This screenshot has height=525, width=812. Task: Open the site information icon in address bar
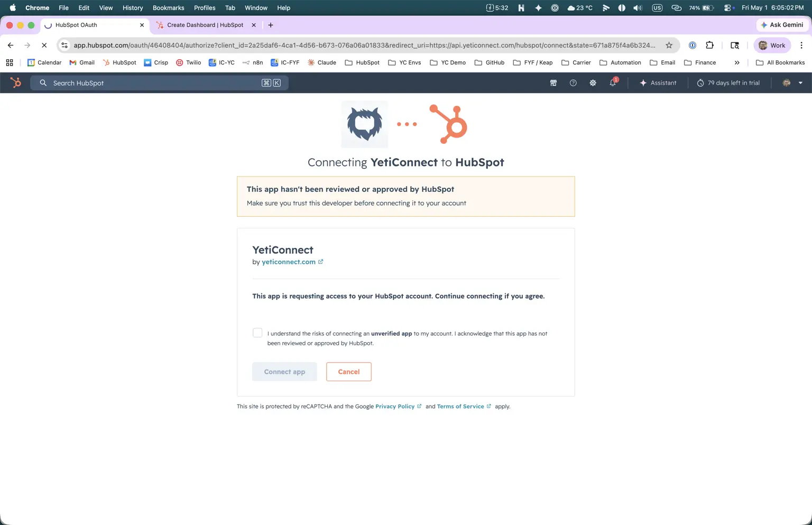[x=64, y=45]
